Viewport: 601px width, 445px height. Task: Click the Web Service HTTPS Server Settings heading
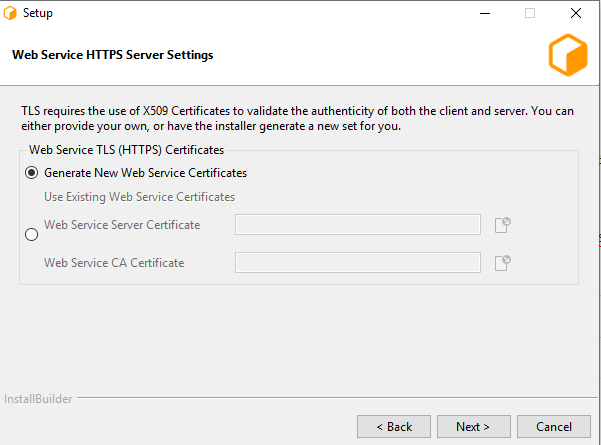click(112, 55)
